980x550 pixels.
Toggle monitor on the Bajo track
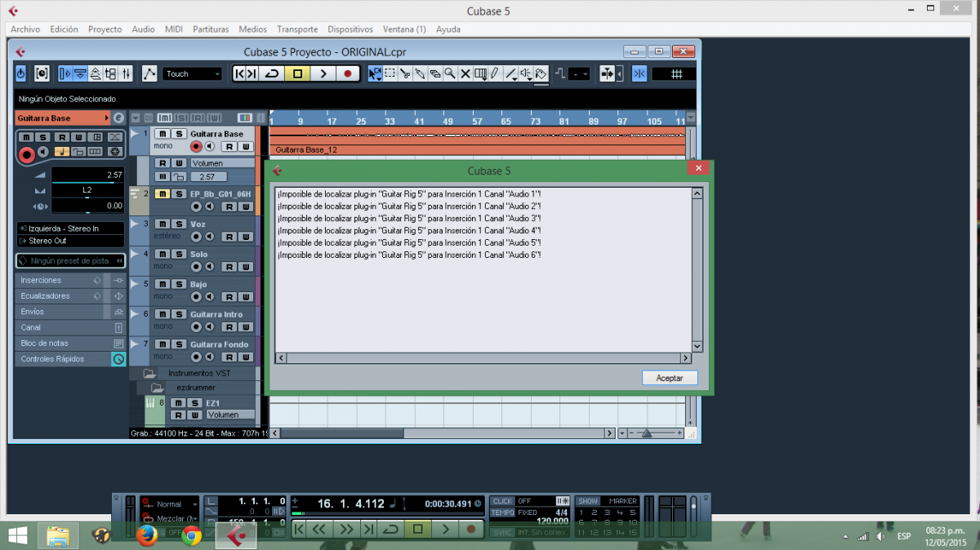tap(209, 297)
